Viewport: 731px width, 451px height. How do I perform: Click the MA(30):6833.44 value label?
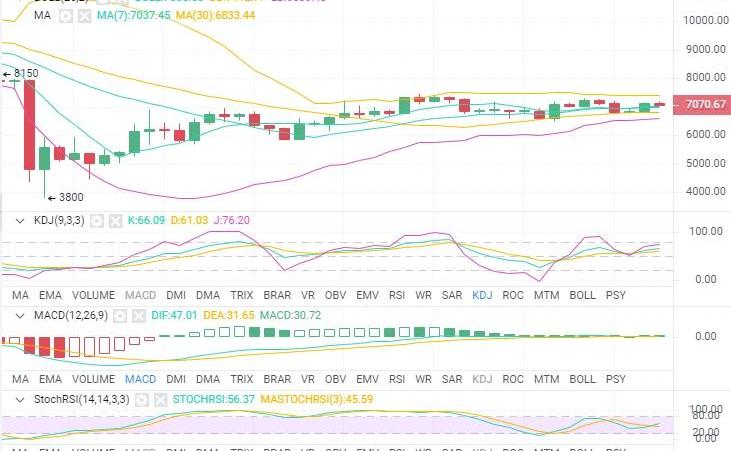click(x=215, y=15)
